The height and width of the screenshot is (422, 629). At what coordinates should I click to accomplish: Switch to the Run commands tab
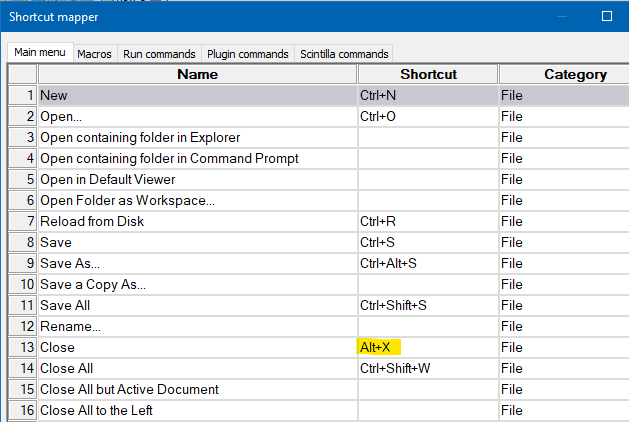(159, 54)
